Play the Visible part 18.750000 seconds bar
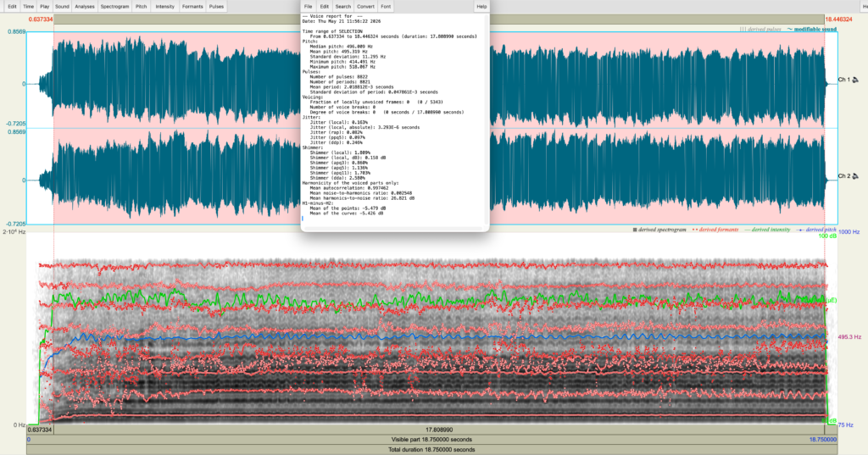Image resolution: width=868 pixels, height=455 pixels. tap(431, 440)
